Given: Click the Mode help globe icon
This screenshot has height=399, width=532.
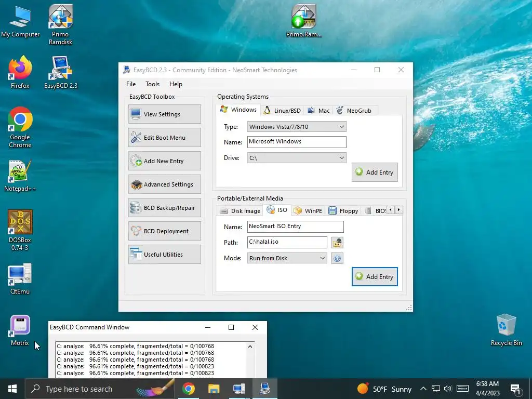Looking at the screenshot, I should point(337,258).
